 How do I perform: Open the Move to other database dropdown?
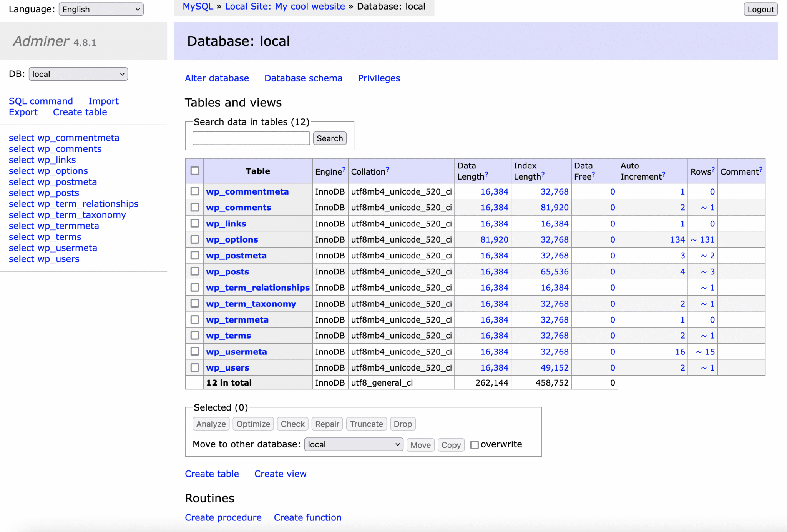tap(353, 444)
